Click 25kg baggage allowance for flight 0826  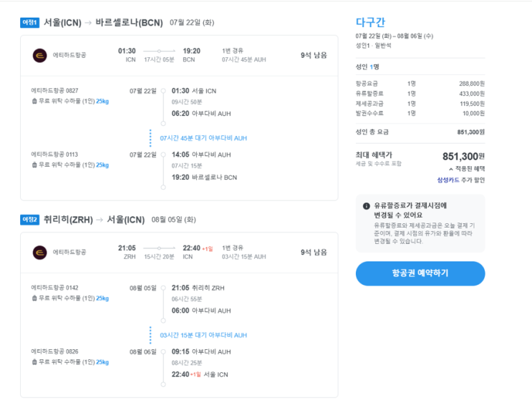[x=102, y=362]
